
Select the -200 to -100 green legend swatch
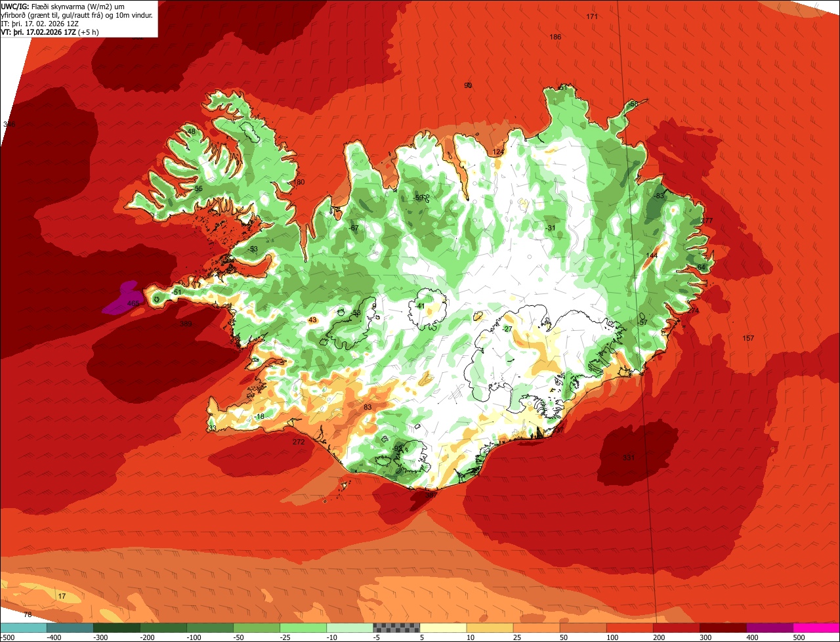[x=163, y=628]
